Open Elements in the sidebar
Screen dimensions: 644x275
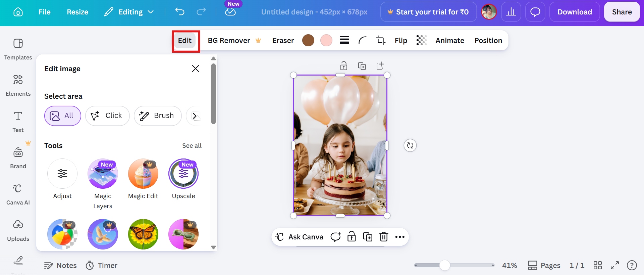pyautogui.click(x=18, y=85)
